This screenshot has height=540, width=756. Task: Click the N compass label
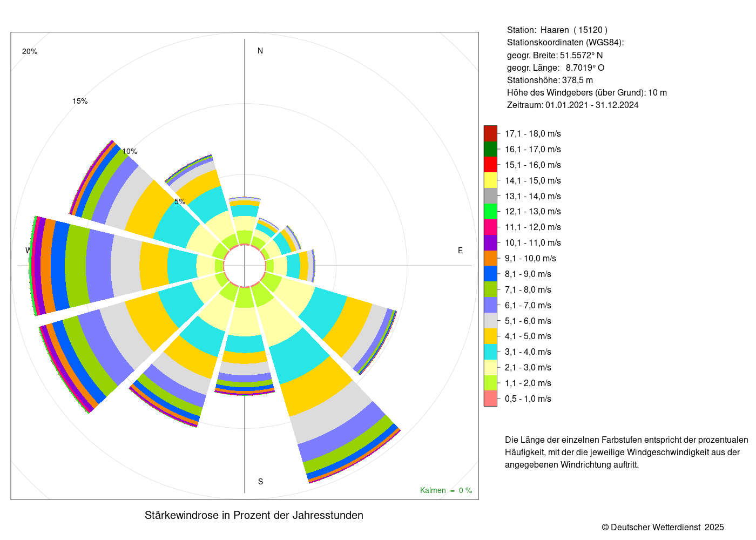(x=260, y=51)
